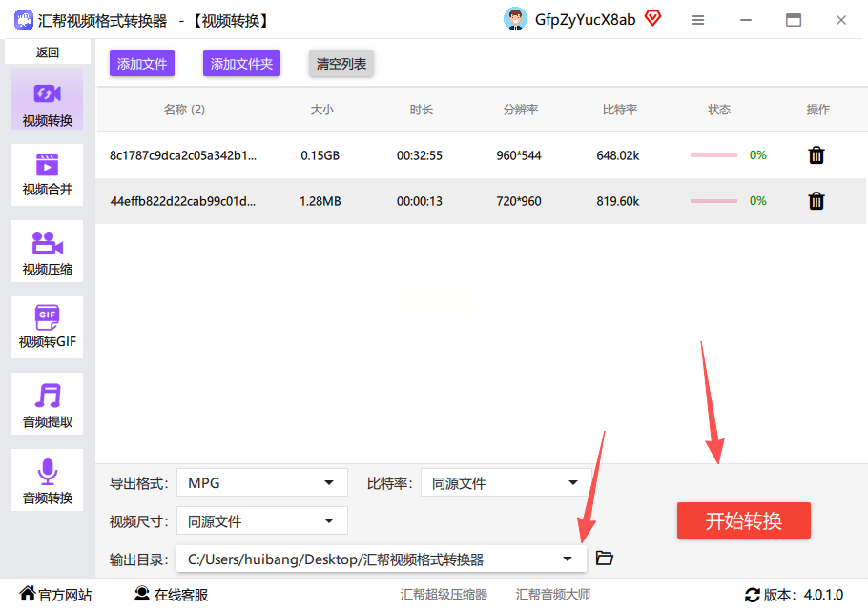Click the 官方网站 home icon

tap(27, 594)
